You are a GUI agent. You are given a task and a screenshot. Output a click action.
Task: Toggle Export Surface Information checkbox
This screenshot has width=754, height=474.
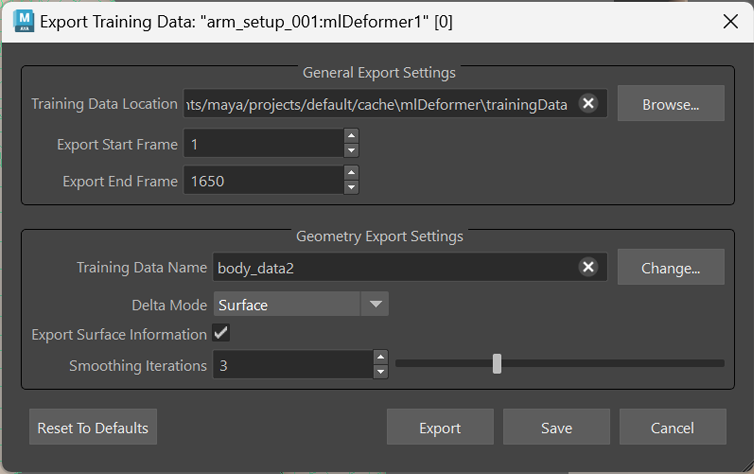pyautogui.click(x=221, y=334)
